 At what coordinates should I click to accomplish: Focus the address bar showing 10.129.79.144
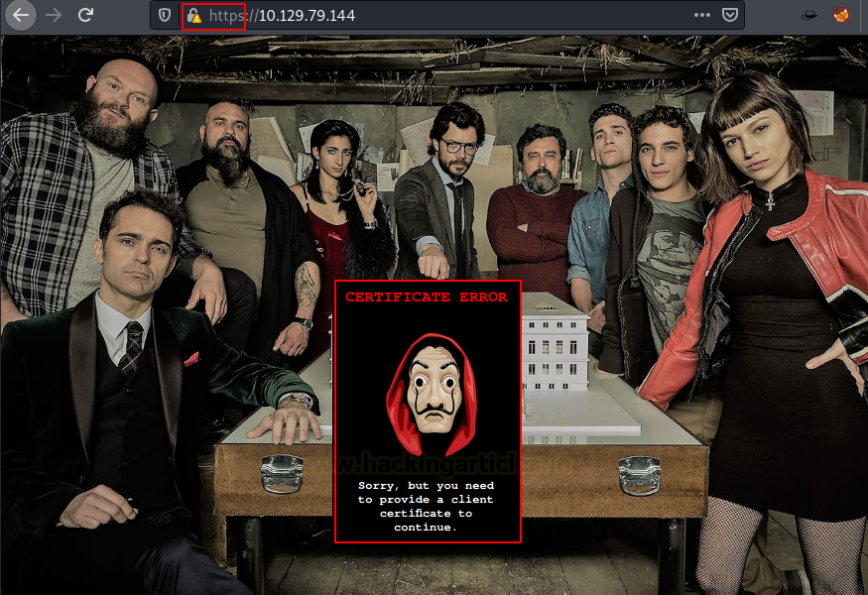[447, 16]
